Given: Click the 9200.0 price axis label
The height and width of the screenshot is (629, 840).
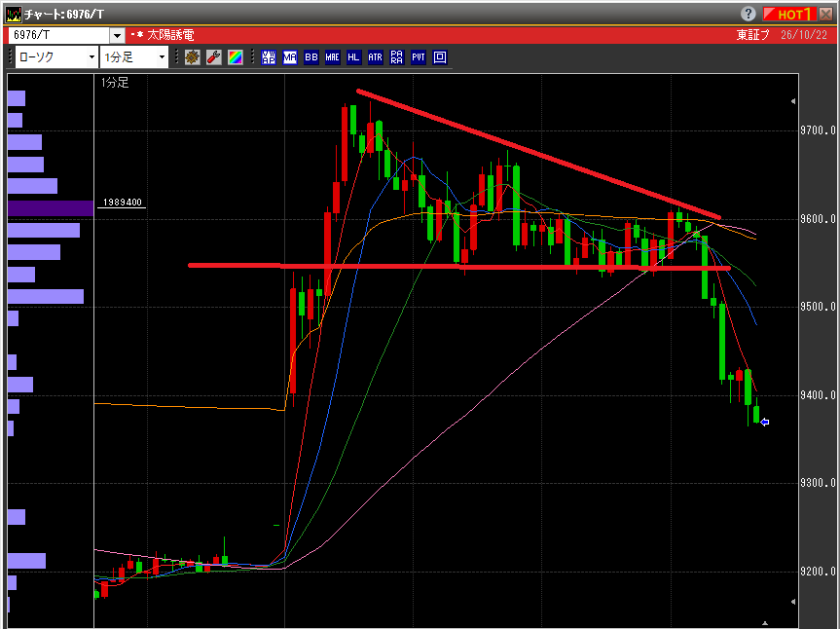Looking at the screenshot, I should click(x=818, y=572).
